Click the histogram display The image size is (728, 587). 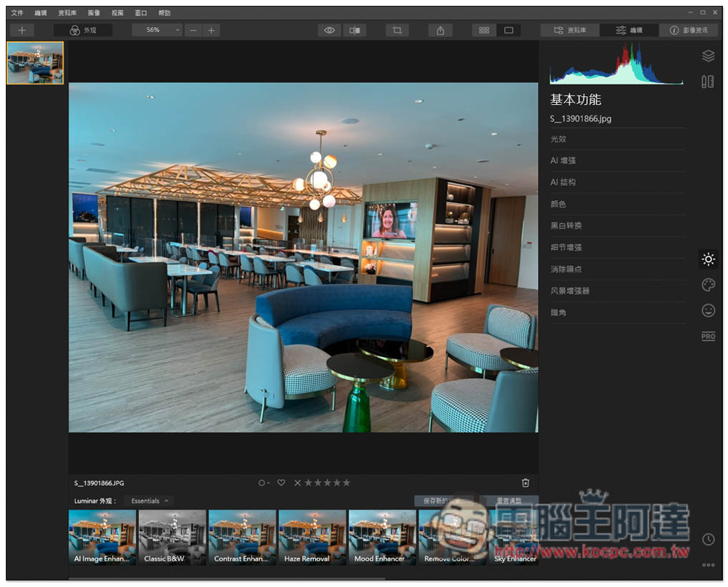click(616, 63)
